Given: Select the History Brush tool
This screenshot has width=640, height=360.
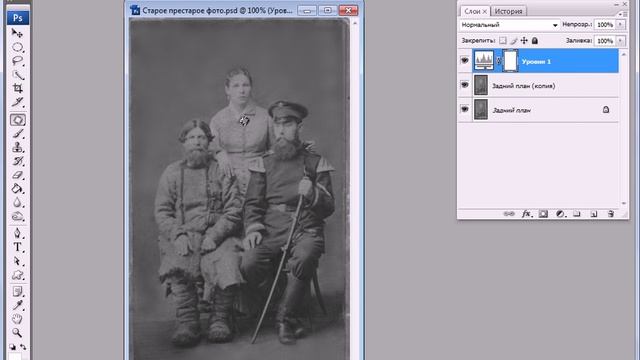Looking at the screenshot, I should click(x=17, y=161).
